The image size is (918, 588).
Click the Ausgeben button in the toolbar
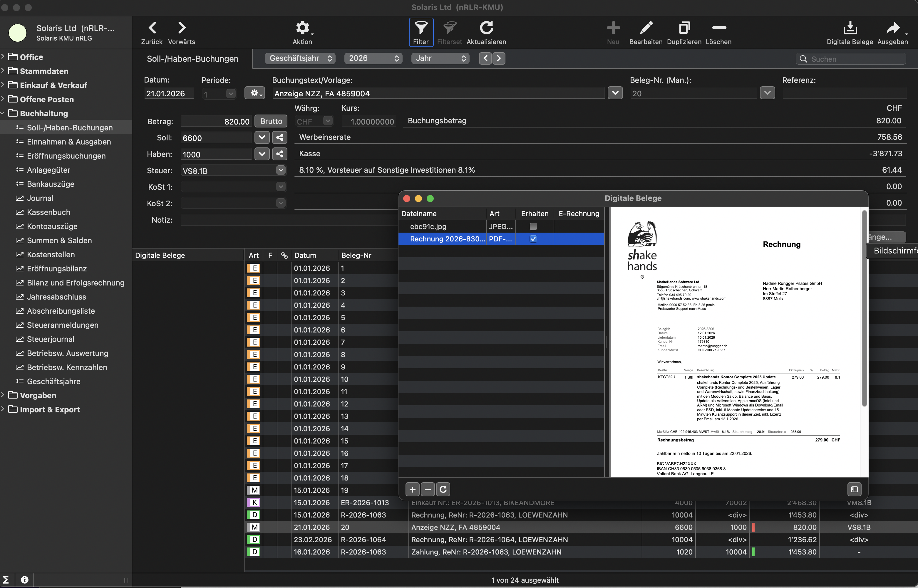(x=892, y=28)
